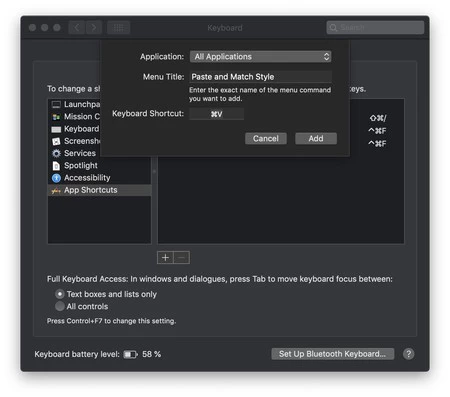Click the Keyboard category icon
This screenshot has height=397, width=450.
(56, 129)
